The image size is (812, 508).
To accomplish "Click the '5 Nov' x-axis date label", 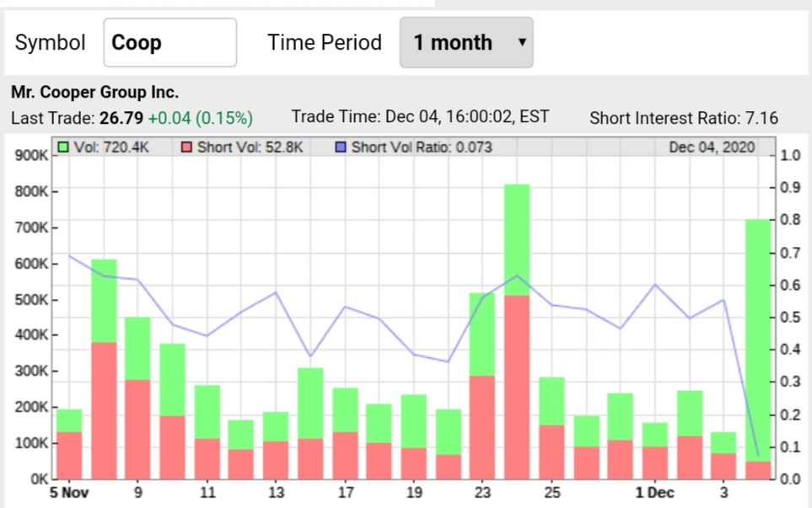I will pyautogui.click(x=69, y=493).
